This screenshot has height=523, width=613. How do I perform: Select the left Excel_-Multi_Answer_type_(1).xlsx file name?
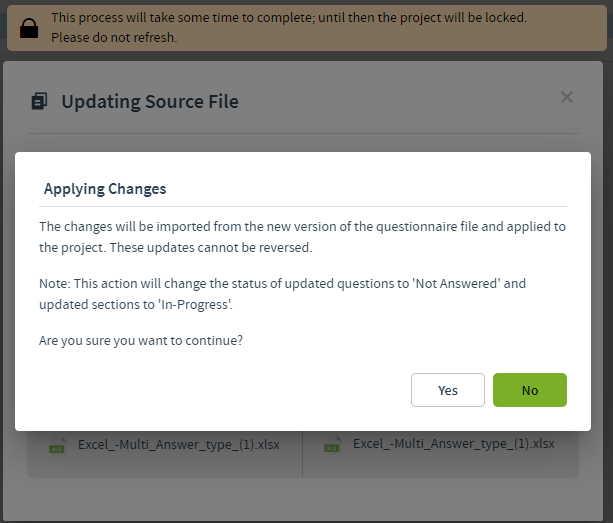(x=179, y=444)
